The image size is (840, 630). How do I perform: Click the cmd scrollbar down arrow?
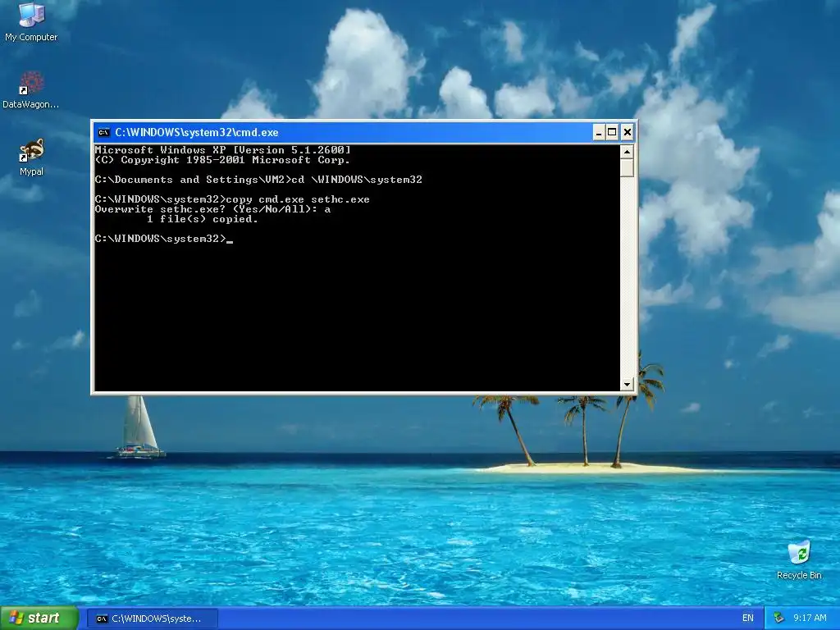coord(627,384)
